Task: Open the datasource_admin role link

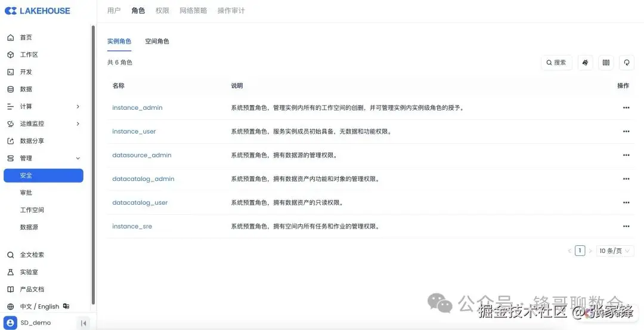Action: pos(142,155)
